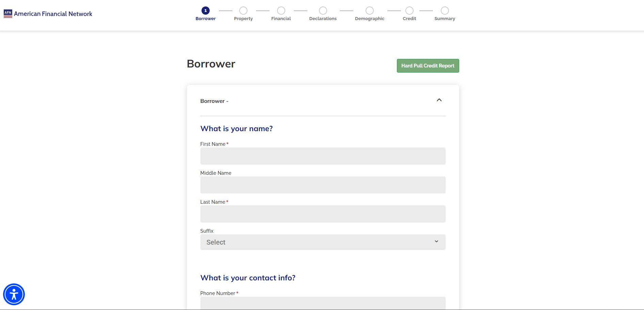Select the Financial step circle

pos(281,11)
